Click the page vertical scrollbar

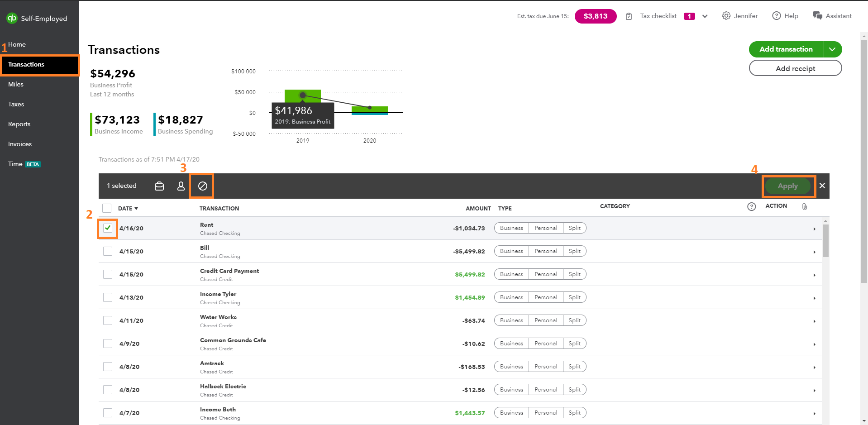[864, 161]
